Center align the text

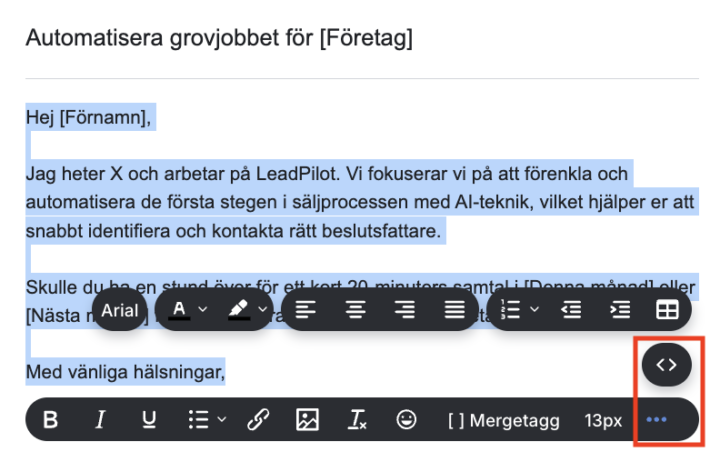(x=355, y=310)
